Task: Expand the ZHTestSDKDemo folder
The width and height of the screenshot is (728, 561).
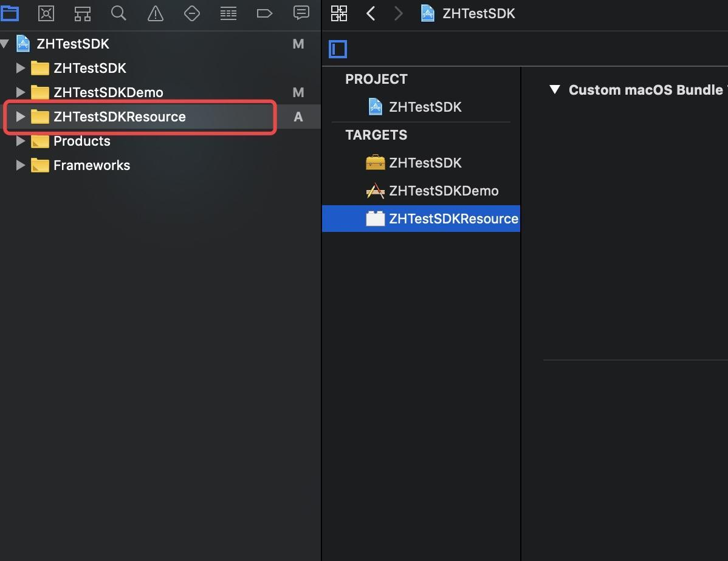Action: (x=21, y=92)
